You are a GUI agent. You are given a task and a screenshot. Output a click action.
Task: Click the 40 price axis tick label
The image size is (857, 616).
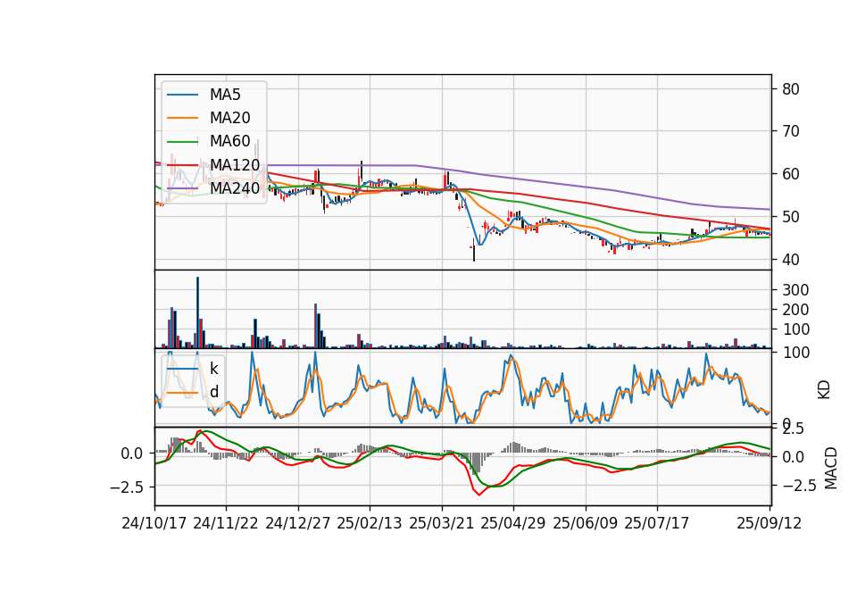click(x=791, y=260)
